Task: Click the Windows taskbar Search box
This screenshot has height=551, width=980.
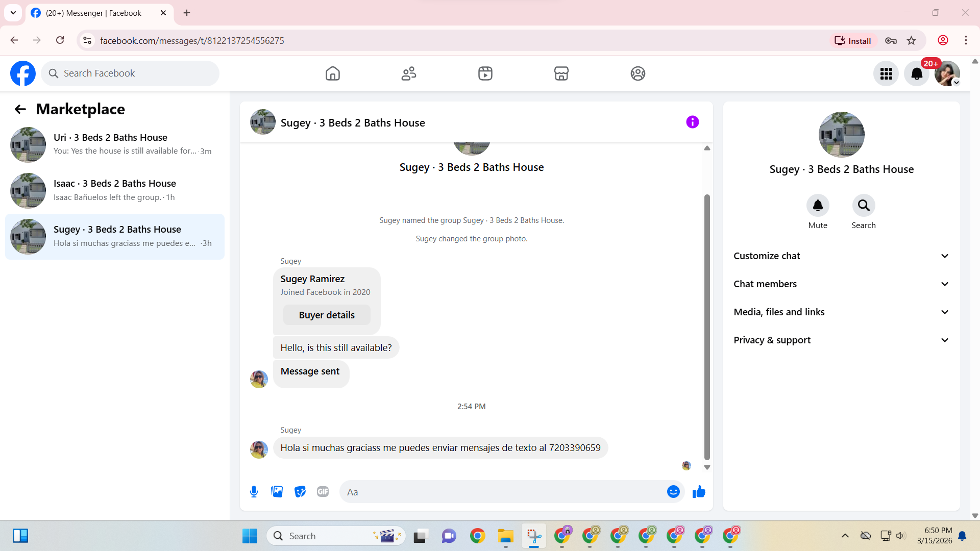Action: click(x=336, y=536)
